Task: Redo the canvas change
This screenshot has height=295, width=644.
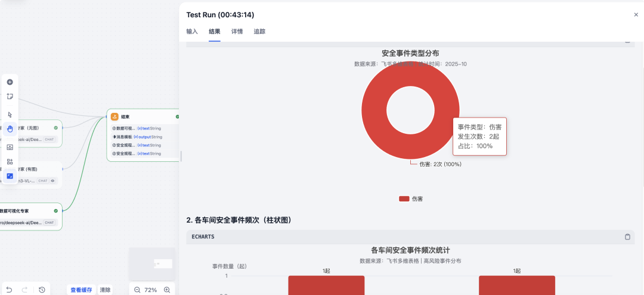Action: (x=24, y=290)
